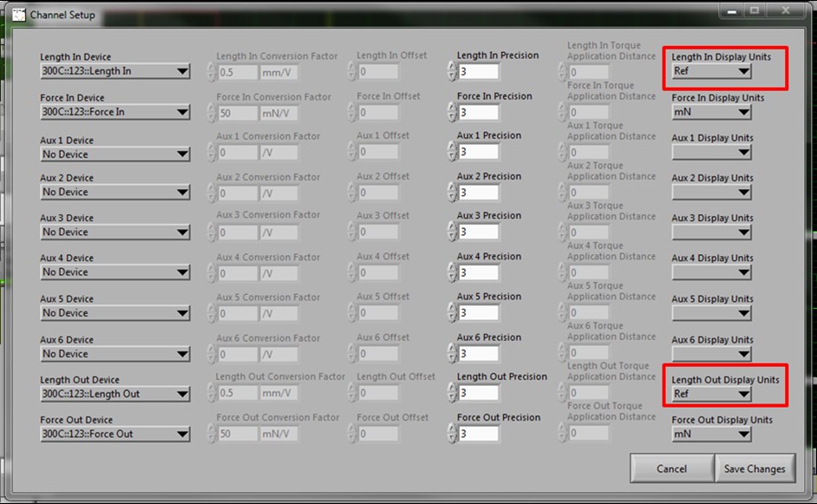This screenshot has height=504, width=817.
Task: Click the Cancel button
Action: (x=671, y=468)
